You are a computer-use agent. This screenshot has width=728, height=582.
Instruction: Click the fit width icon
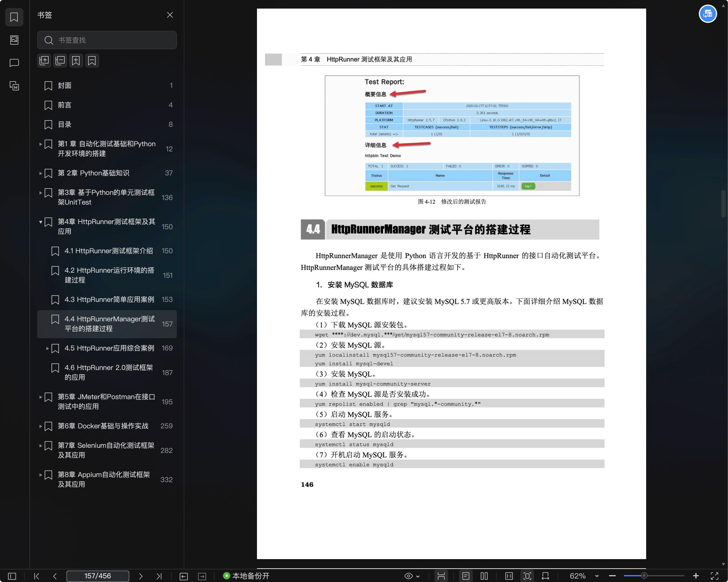click(545, 576)
